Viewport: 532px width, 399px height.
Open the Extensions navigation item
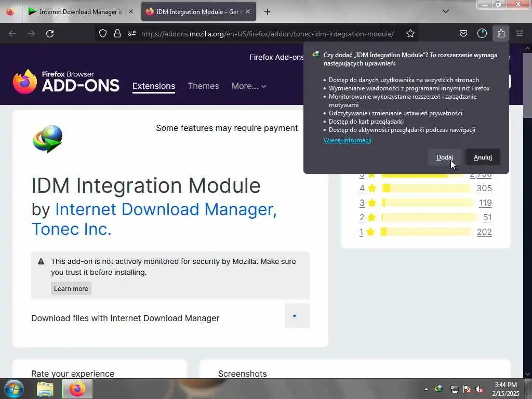[154, 86]
